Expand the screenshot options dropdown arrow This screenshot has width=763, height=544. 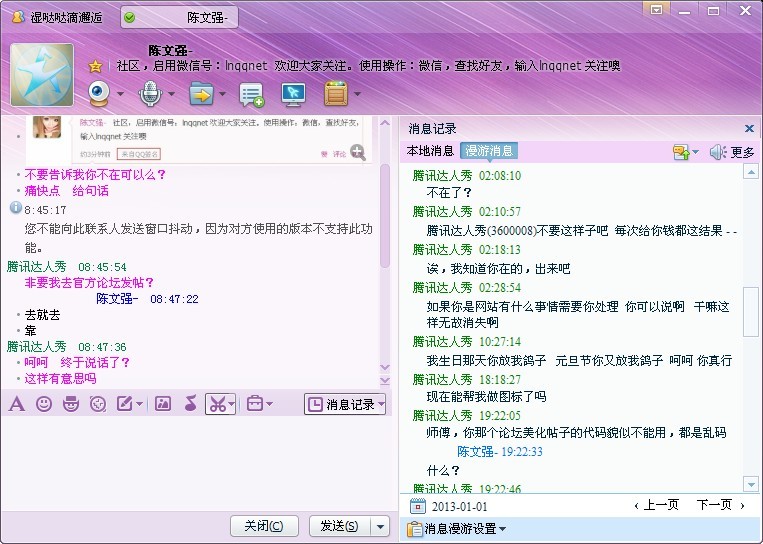(x=232, y=404)
